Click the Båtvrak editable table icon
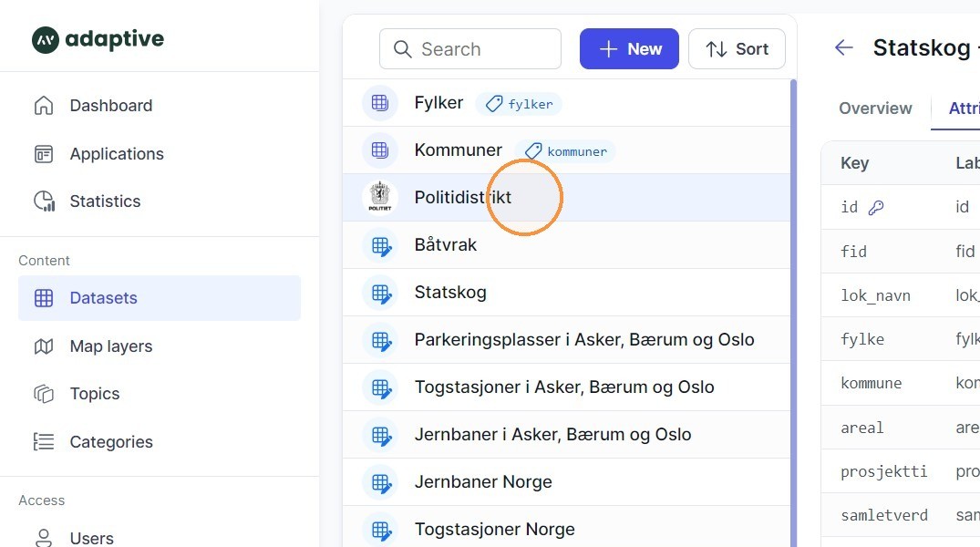Screen dimensions: 980x547 tap(380, 245)
